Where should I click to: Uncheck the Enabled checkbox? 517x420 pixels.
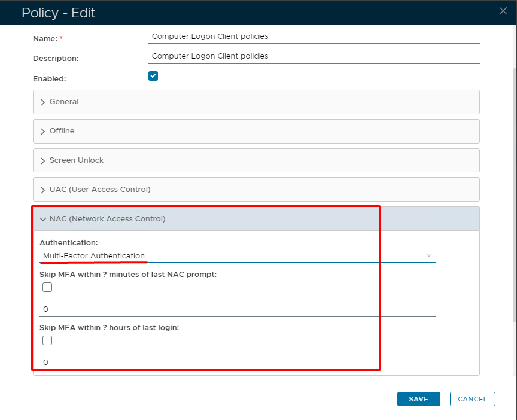tap(153, 76)
